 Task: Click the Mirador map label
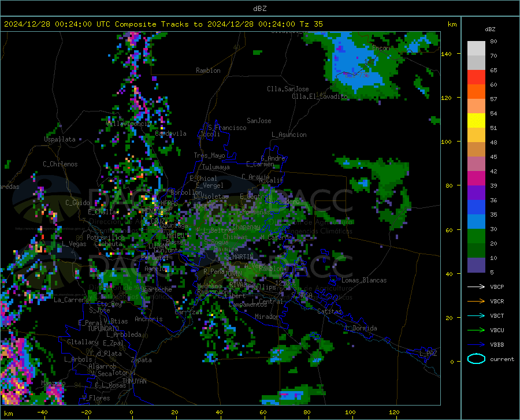[x=267, y=317]
